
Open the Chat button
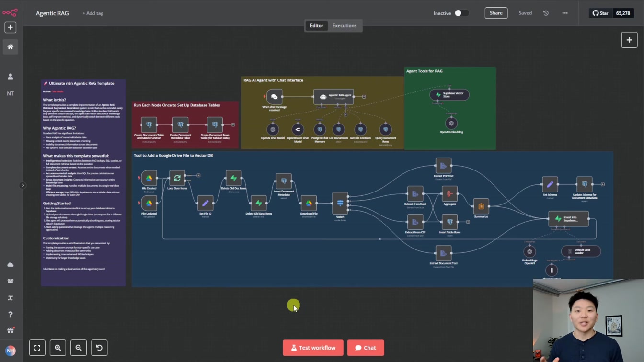pos(366,348)
